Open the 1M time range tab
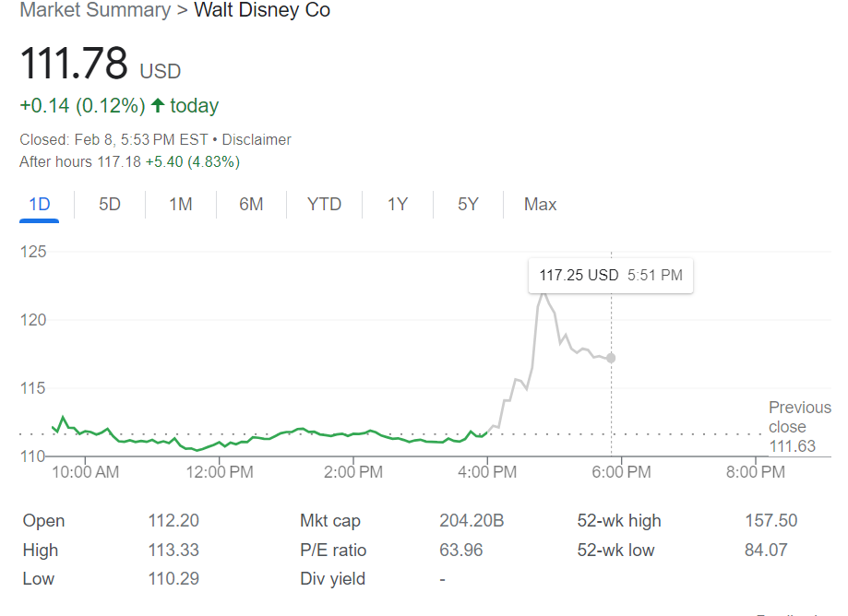Viewport: 848px width, 616px height. (181, 205)
